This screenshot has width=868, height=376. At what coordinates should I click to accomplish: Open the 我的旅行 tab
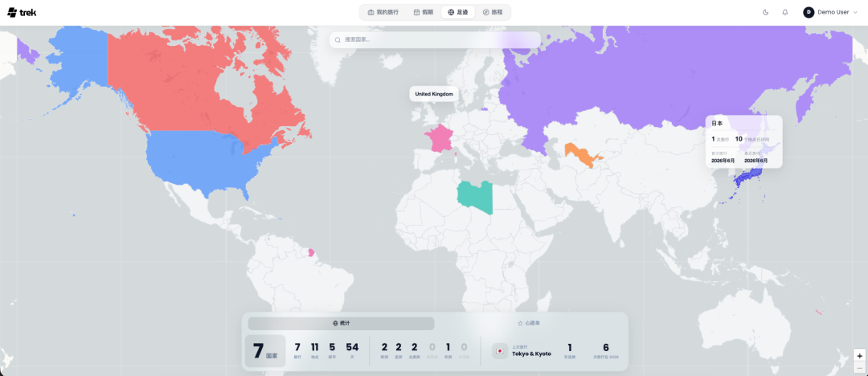click(x=383, y=12)
